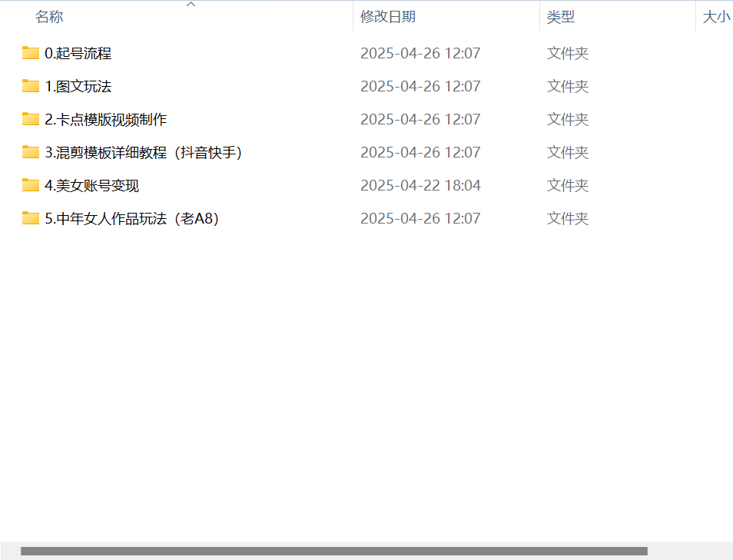Click the folder icon for 5.中年女人作品玩法
This screenshot has height=560, width=733.
[x=29, y=218]
